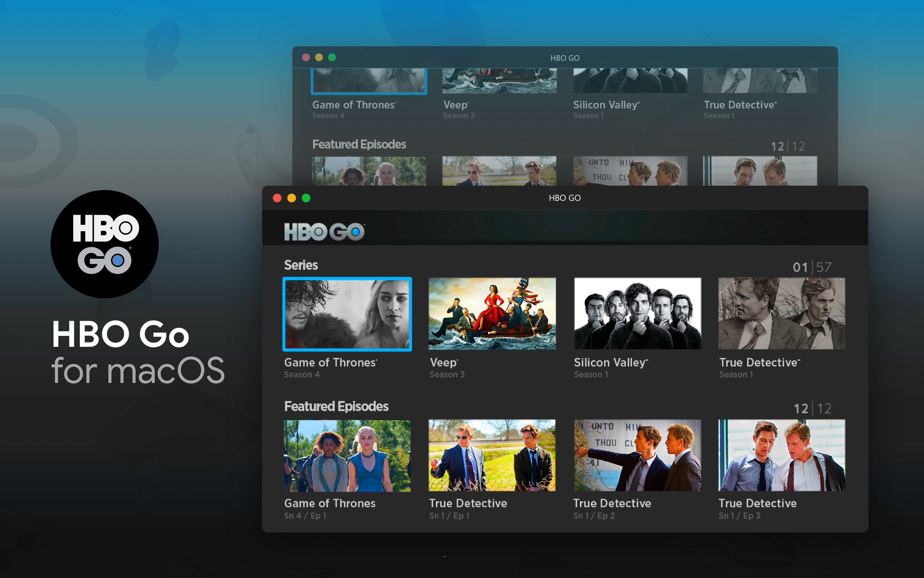This screenshot has width=924, height=578.
Task: Click 'True Detective' series title above Season 1, front window
Action: [x=759, y=362]
